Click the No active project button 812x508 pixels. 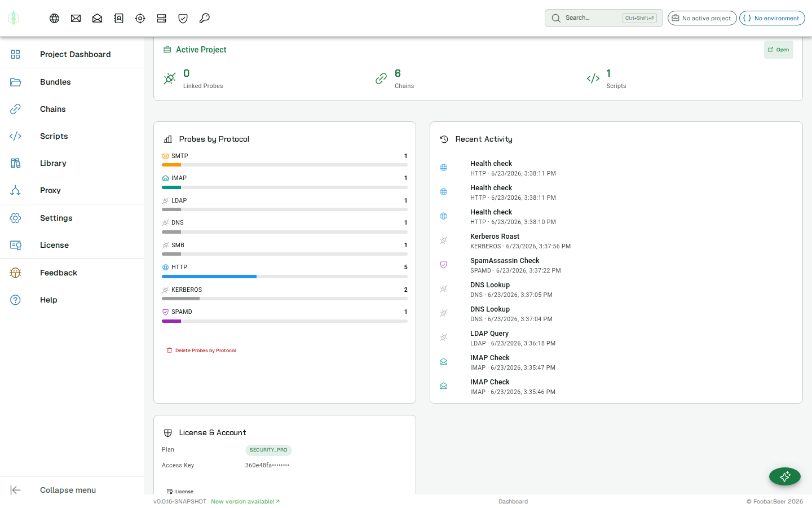(702, 18)
